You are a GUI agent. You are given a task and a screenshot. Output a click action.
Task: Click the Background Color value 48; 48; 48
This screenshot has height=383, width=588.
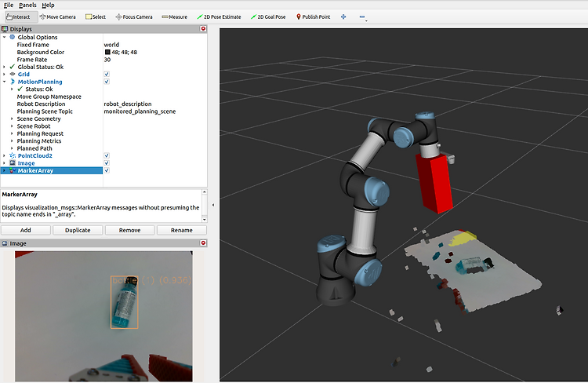tap(124, 53)
